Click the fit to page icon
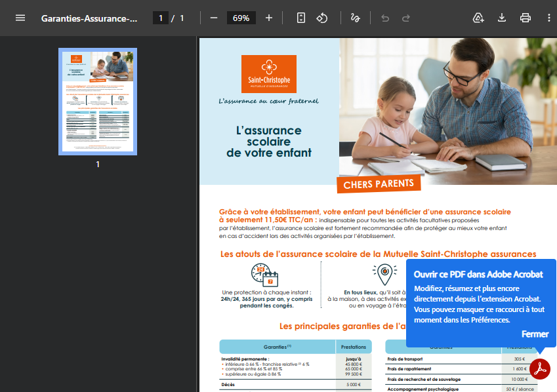Image resolution: width=557 pixels, height=392 pixels. (x=301, y=18)
